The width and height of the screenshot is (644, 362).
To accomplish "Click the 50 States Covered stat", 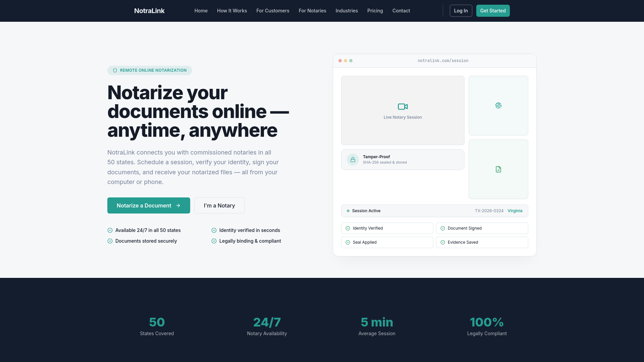I will [157, 326].
